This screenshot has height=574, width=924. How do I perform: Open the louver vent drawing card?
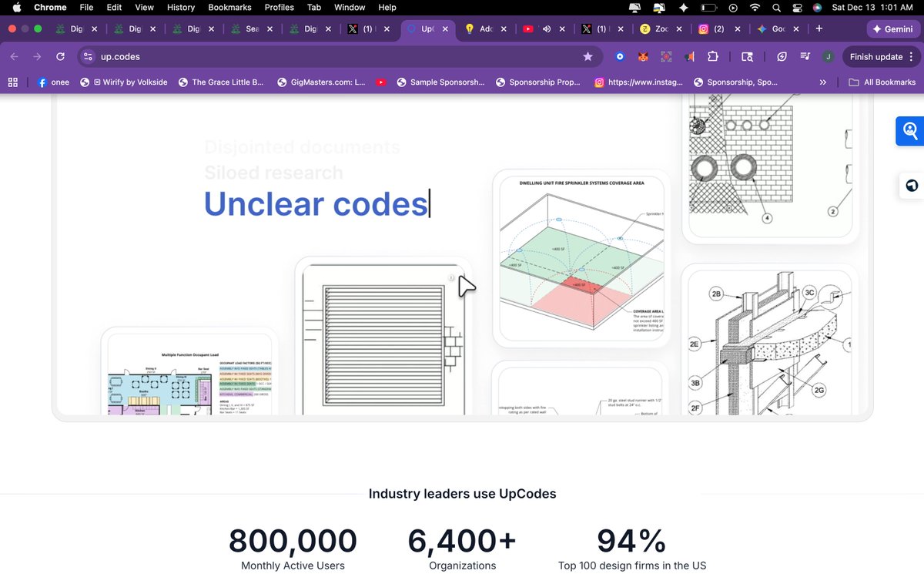point(384,337)
